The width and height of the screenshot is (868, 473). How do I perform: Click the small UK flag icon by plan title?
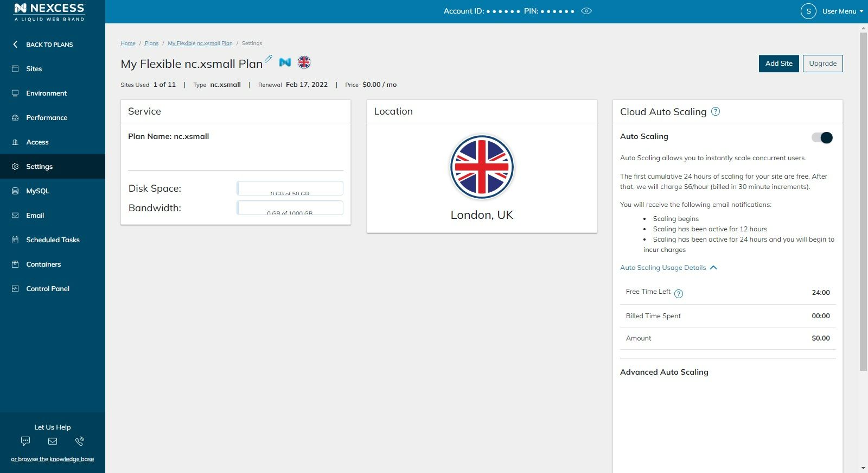(304, 62)
